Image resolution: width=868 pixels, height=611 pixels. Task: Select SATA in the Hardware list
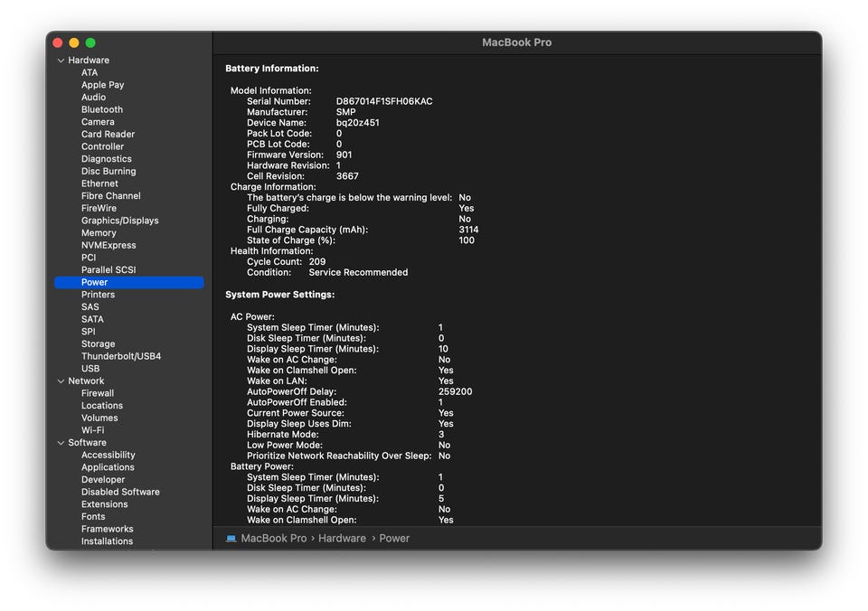point(92,319)
